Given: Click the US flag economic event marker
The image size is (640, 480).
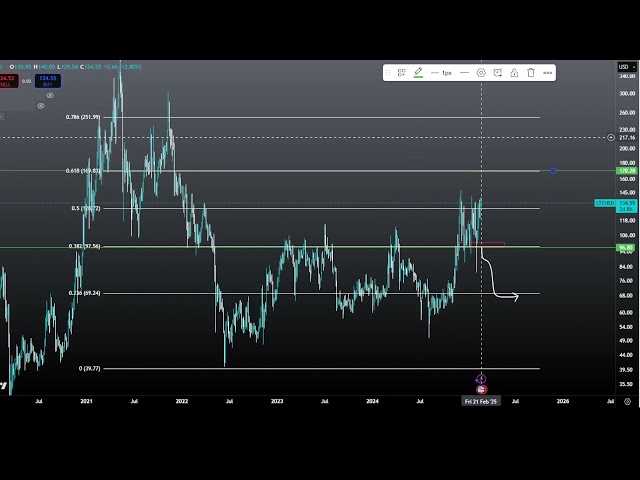Looking at the screenshot, I should click(481, 389).
